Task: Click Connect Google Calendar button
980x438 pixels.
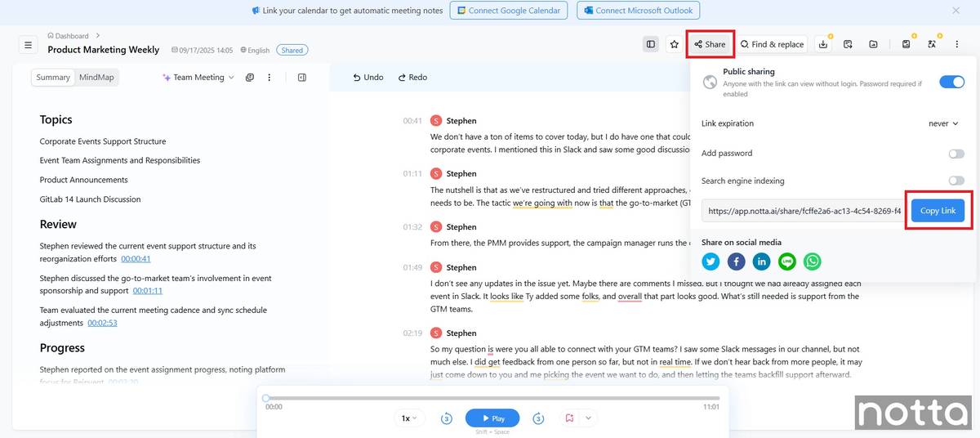Action: coord(509,11)
